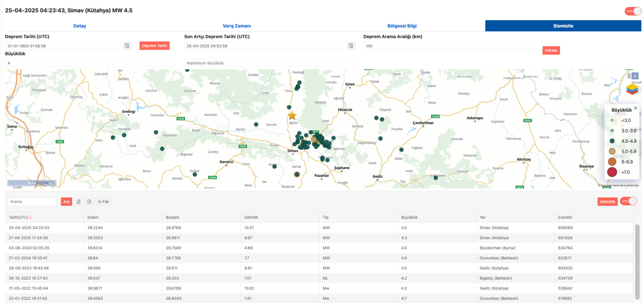Switch to the Detay tab
644x303 pixels.
[79, 26]
